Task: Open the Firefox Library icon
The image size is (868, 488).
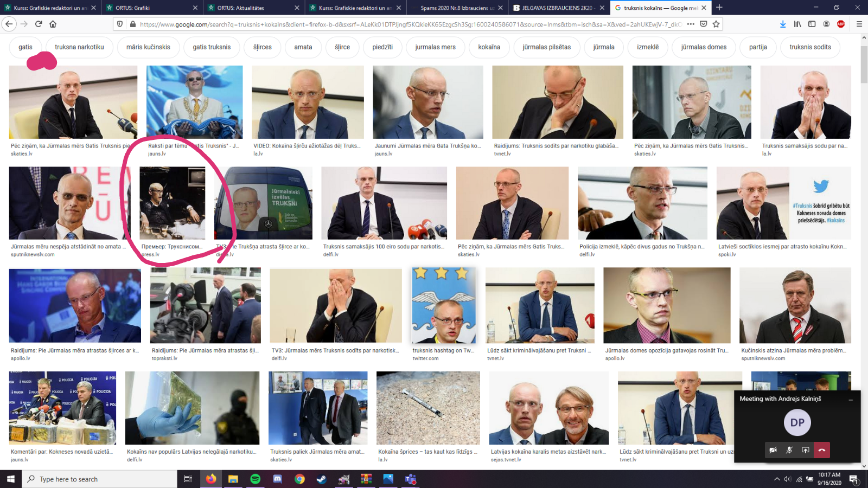Action: click(797, 24)
